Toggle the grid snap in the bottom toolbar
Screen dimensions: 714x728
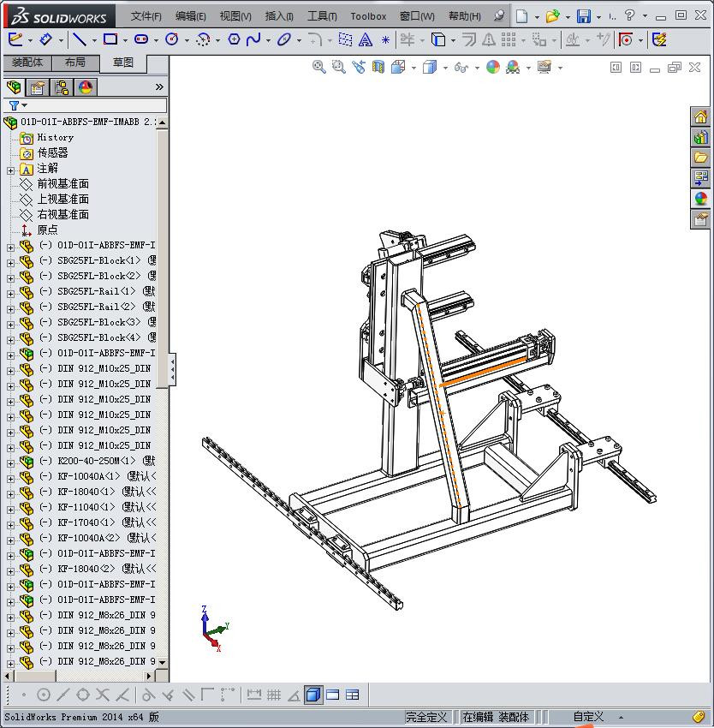point(273,695)
